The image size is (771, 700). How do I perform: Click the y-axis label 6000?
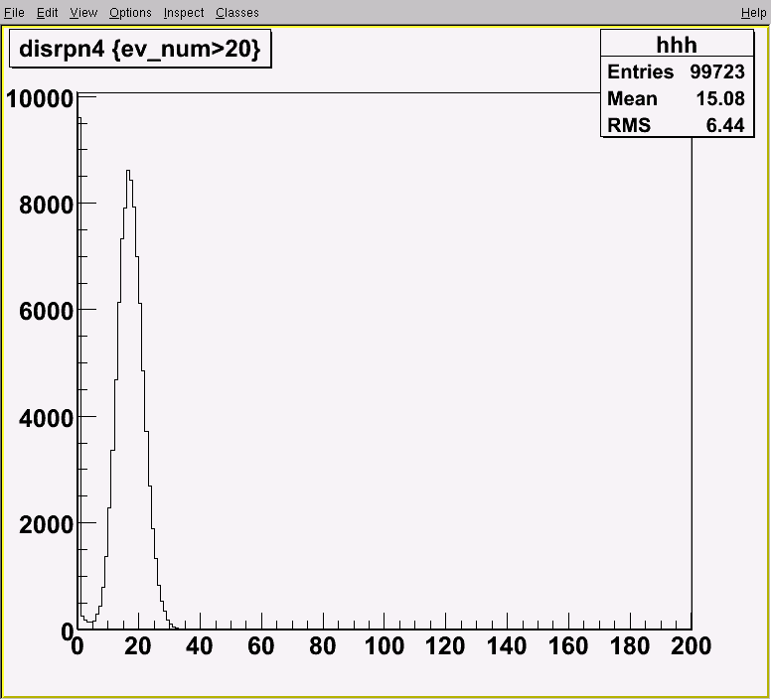[x=47, y=311]
